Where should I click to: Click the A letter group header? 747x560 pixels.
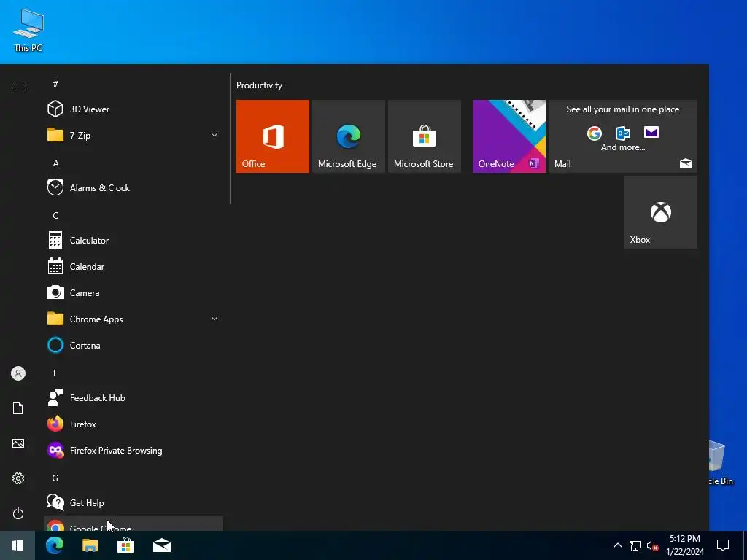coord(55,163)
